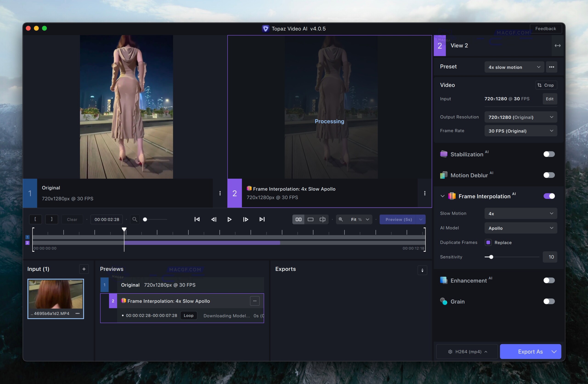Select the split-screen comparison view icon

pyautogui.click(x=322, y=219)
